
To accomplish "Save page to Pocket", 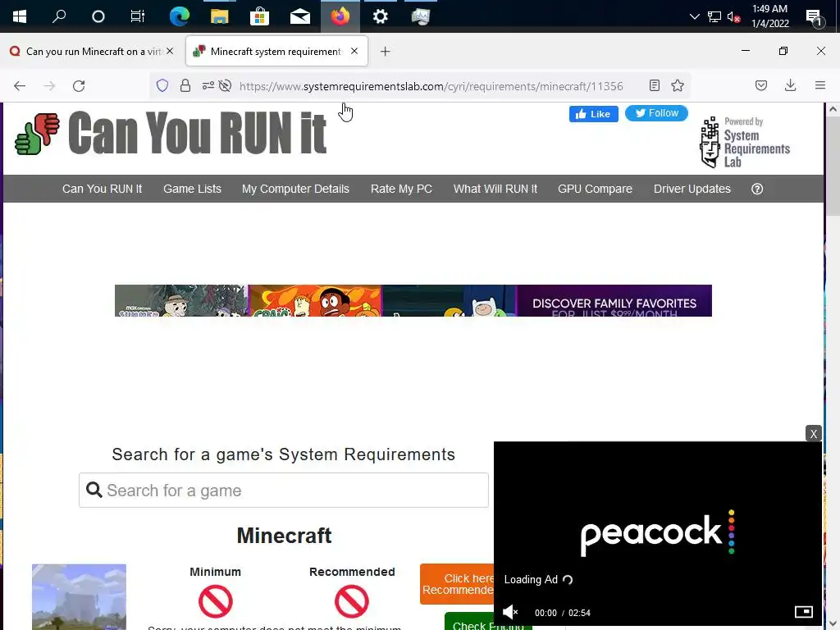I will click(x=761, y=85).
